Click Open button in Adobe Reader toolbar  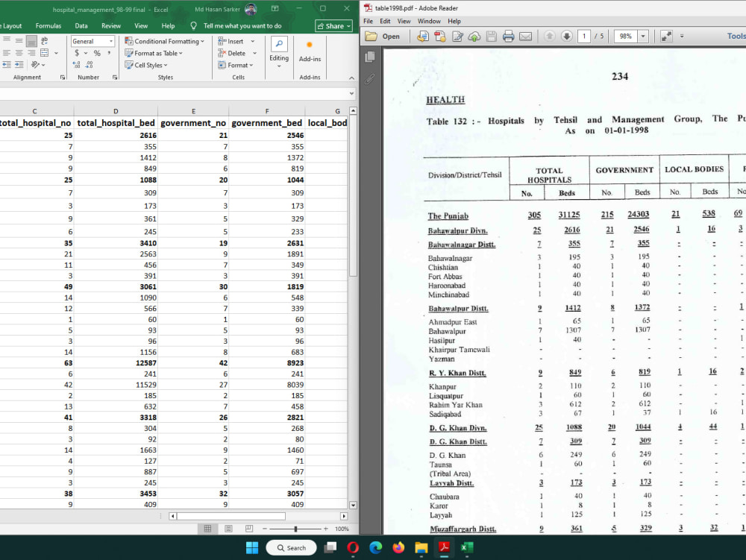click(x=383, y=36)
